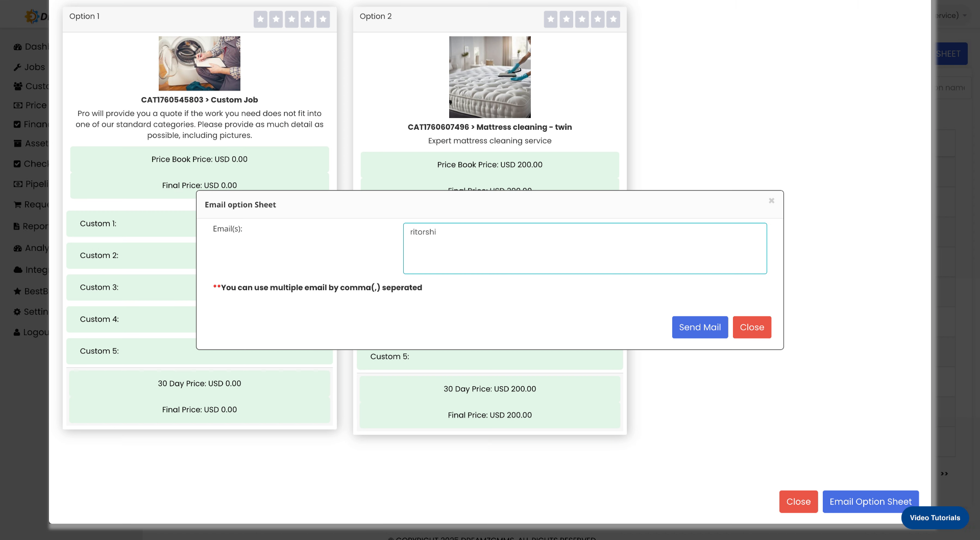Click the Option 2 header label

click(376, 16)
